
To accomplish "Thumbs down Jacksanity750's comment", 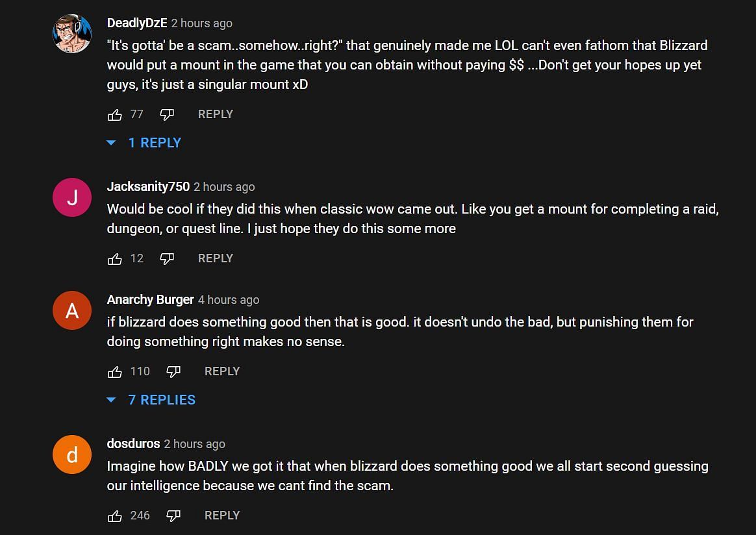I will coord(167,259).
